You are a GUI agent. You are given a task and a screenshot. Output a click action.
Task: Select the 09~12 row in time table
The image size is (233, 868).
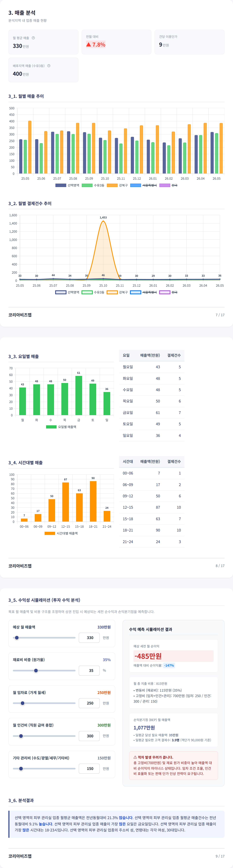pyautogui.click(x=152, y=496)
